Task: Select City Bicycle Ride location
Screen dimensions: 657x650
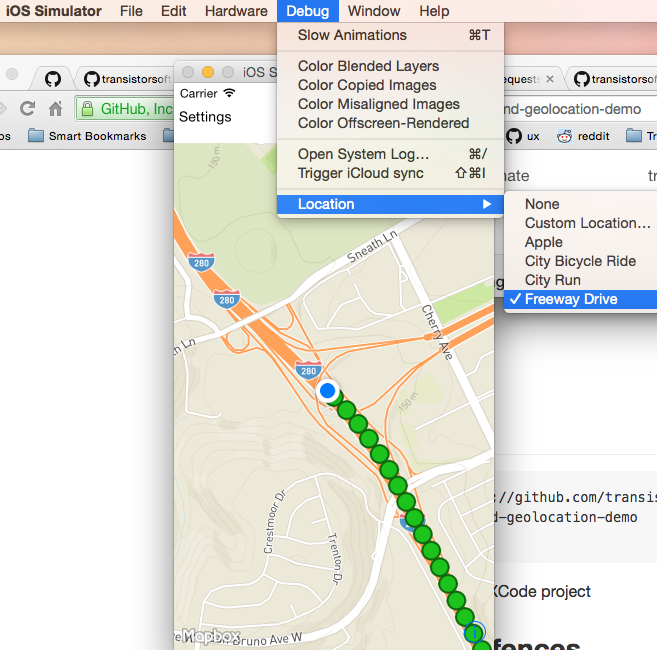Action: 581,261
